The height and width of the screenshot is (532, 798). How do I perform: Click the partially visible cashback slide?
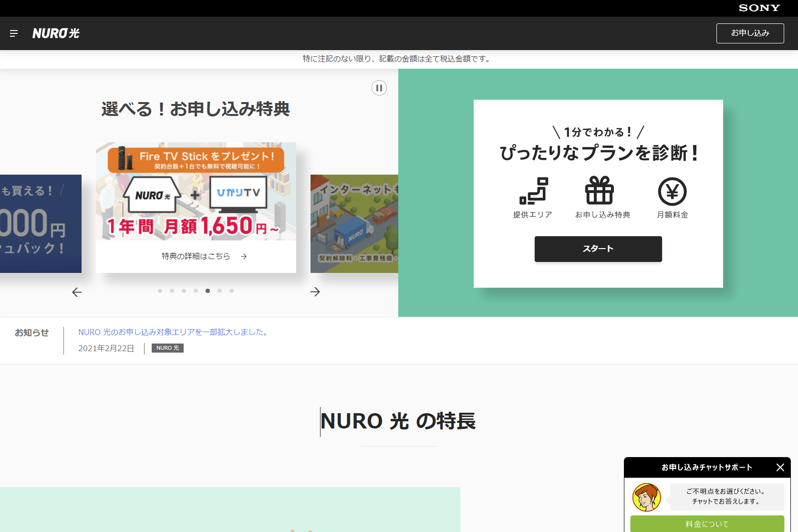pos(41,224)
